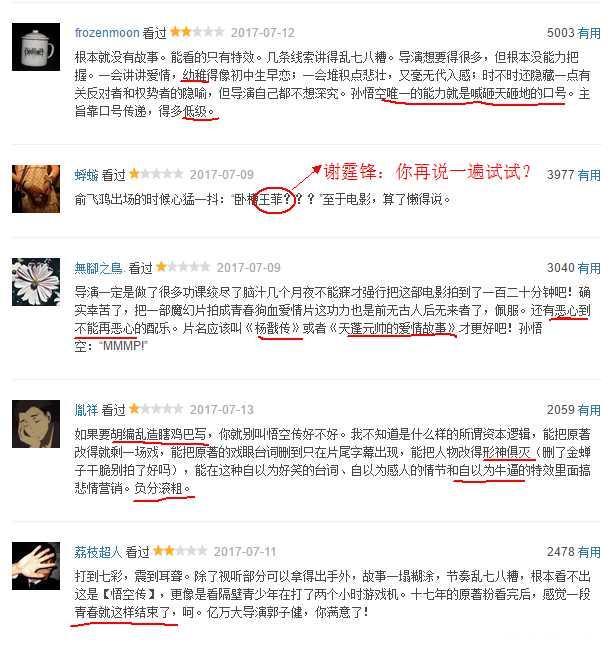This screenshot has width=613, height=645.
Task: Open 無腳之鳥 user profile link
Action: 99,268
